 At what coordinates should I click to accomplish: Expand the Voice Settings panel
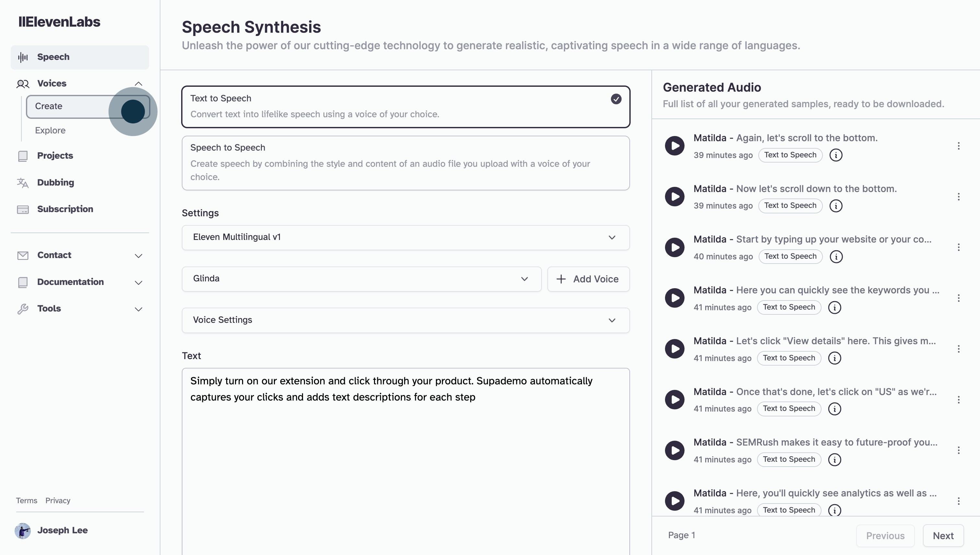405,320
